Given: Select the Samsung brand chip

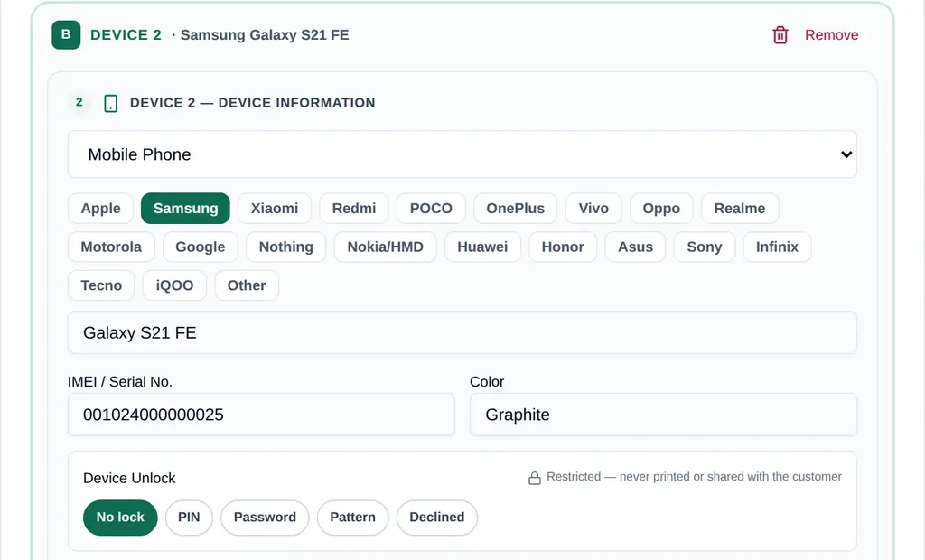Looking at the screenshot, I should tap(186, 209).
